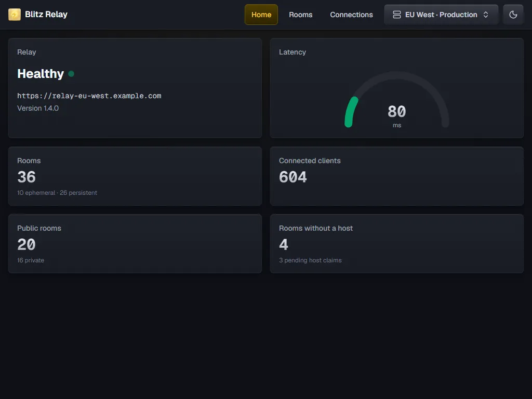Click the server icon in the environment selector
The height and width of the screenshot is (399, 532).
[396, 15]
